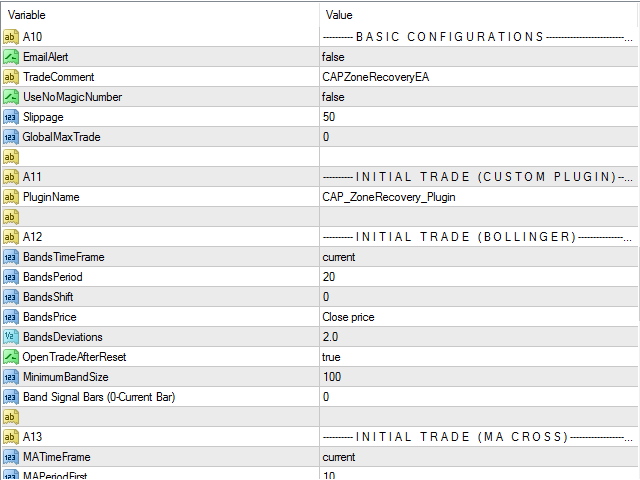The height and width of the screenshot is (480, 640).
Task: Click the boolean icon beside OpenTradeAfterReset
Action: point(11,357)
